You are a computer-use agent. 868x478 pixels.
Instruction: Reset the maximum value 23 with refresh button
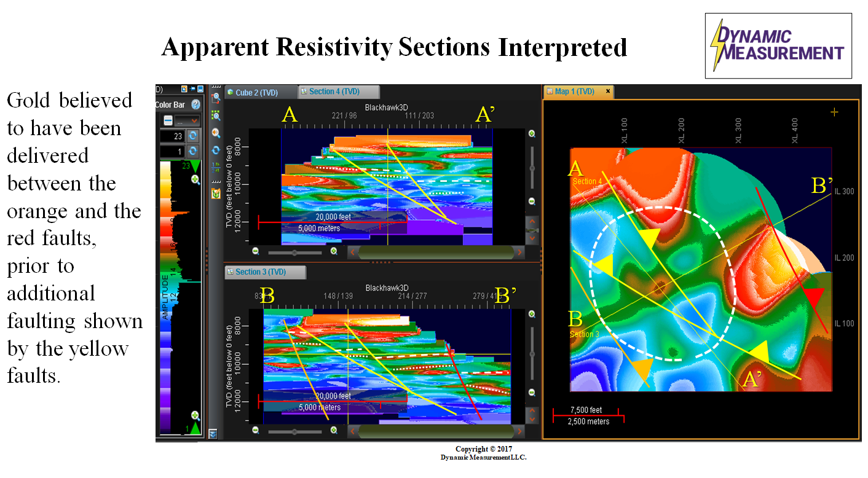click(193, 135)
